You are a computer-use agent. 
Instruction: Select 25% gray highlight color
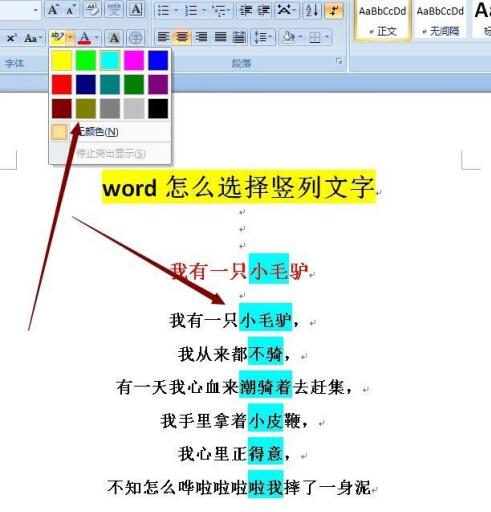134,108
